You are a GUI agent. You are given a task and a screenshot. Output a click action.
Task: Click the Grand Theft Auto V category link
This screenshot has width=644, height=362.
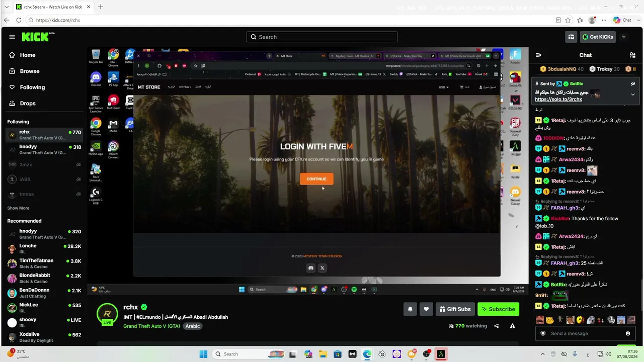(151, 326)
